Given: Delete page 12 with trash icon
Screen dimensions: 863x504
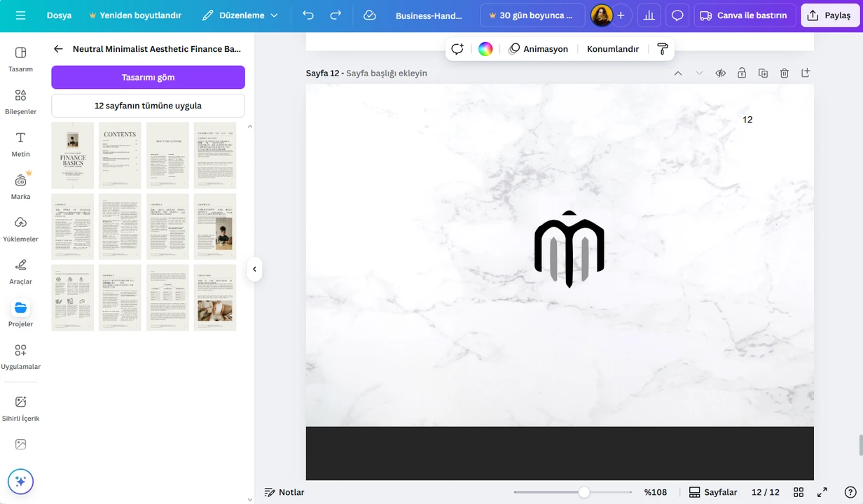Looking at the screenshot, I should tap(785, 73).
